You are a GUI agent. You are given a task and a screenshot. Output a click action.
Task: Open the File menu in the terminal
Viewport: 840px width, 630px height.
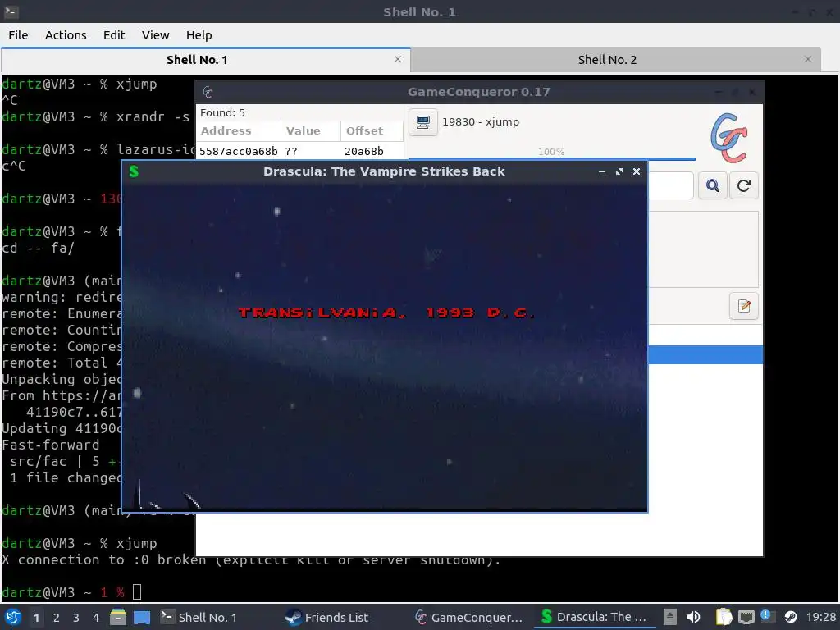tap(18, 34)
